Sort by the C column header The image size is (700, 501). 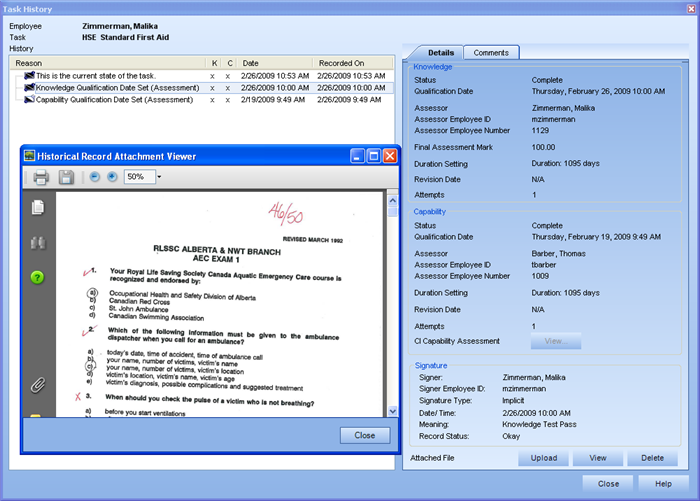pyautogui.click(x=230, y=63)
